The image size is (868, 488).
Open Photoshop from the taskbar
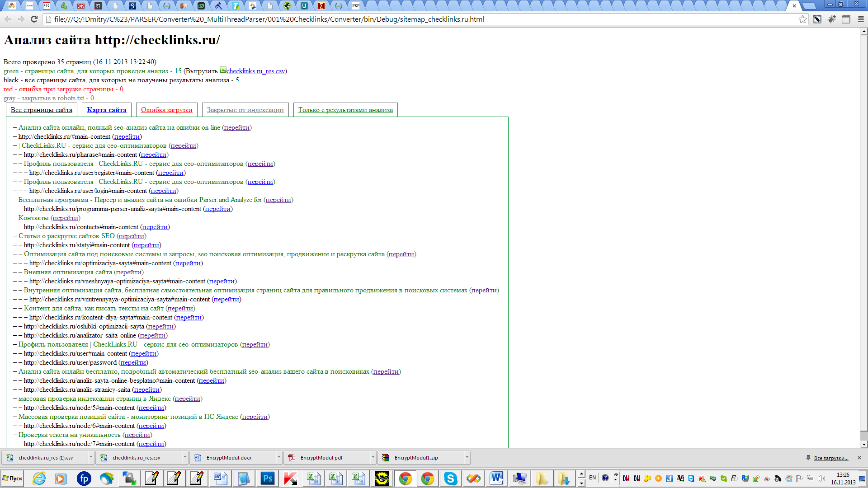pos(267,478)
